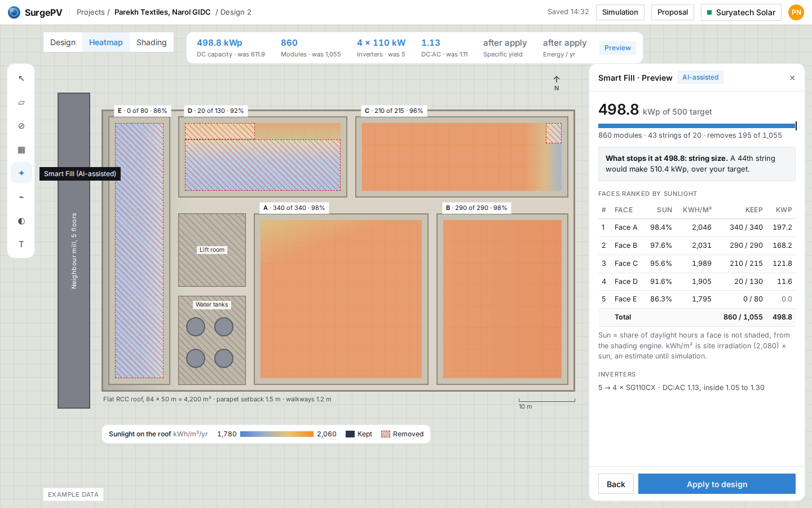Screen dimensions: 812x508
Task: Open the Proposal view
Action: pyautogui.click(x=673, y=12)
